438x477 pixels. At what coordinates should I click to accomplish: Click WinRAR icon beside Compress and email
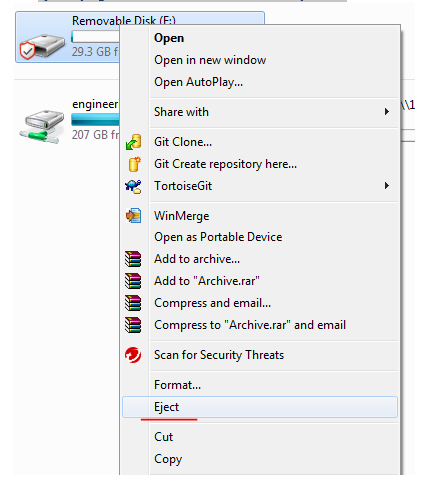[x=133, y=303]
